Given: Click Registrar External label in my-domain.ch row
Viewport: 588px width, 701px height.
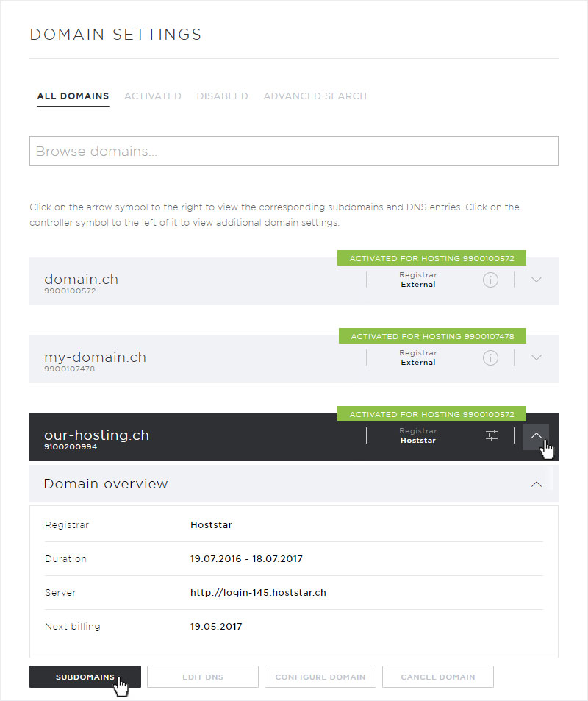Looking at the screenshot, I should tap(418, 357).
